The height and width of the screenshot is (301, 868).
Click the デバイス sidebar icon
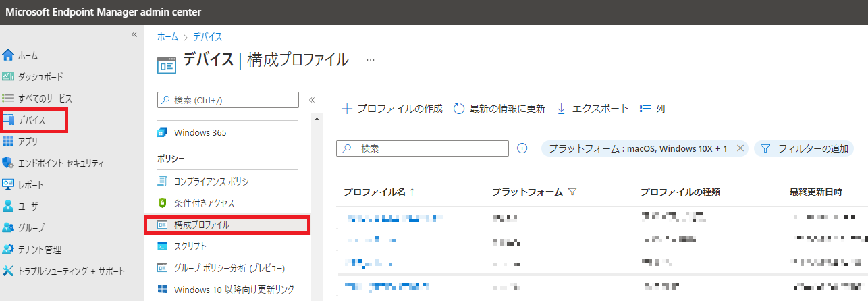9,120
